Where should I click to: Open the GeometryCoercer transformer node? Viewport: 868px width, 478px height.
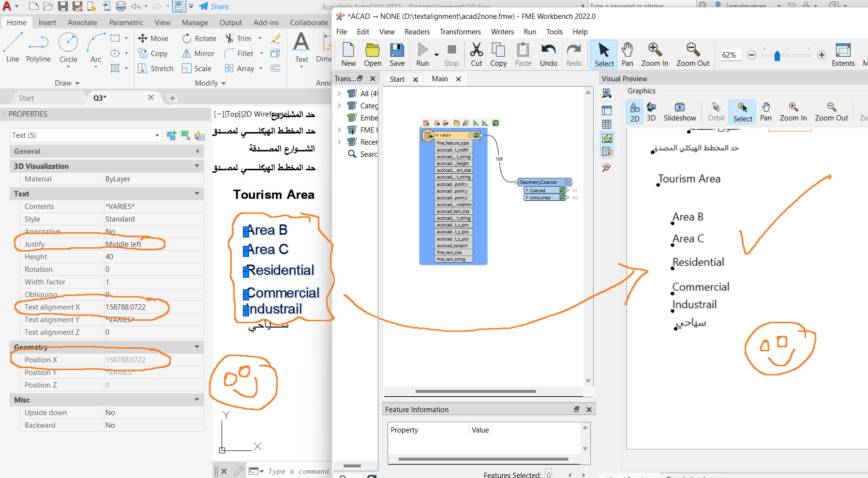point(543,182)
